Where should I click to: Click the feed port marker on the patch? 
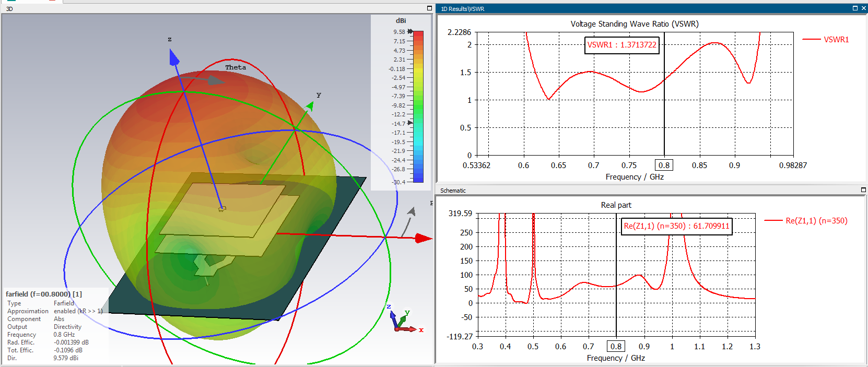(x=222, y=209)
